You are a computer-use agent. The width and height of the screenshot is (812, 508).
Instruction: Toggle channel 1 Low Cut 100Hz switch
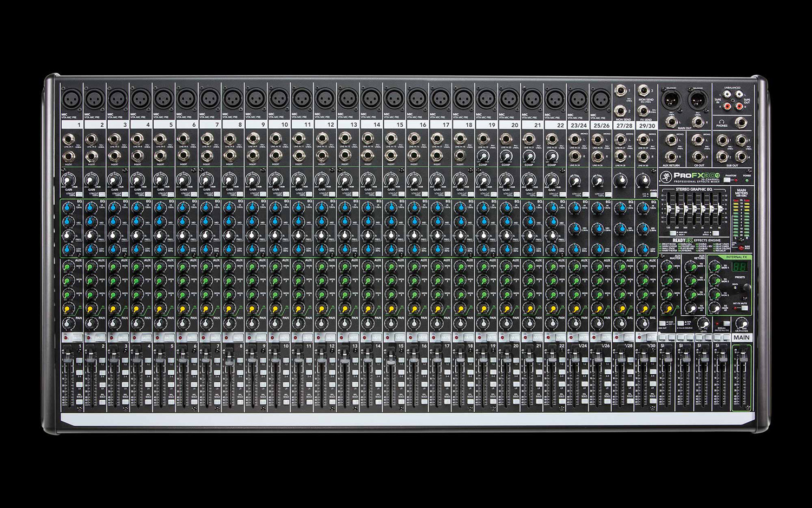(x=79, y=194)
